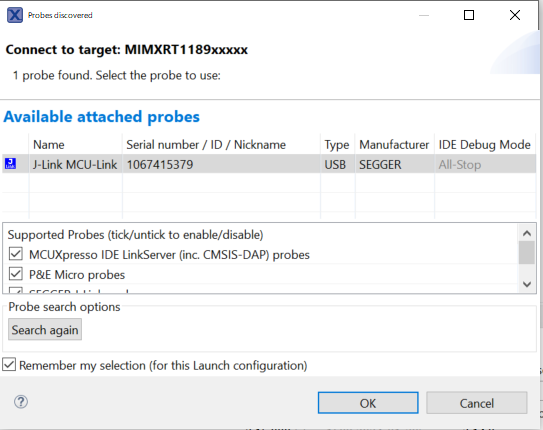The image size is (543, 430).
Task: Select the J-Link probe icon in table
Action: point(10,164)
